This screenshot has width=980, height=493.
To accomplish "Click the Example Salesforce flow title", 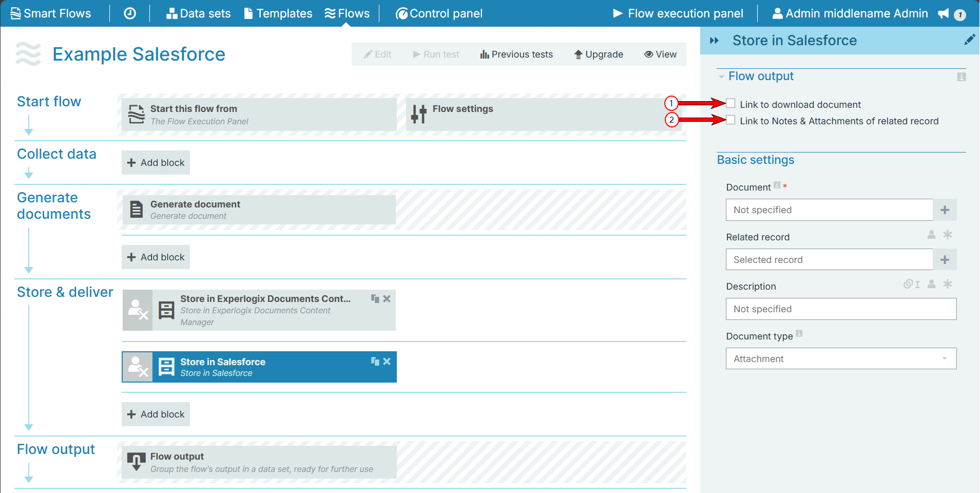I will click(139, 54).
